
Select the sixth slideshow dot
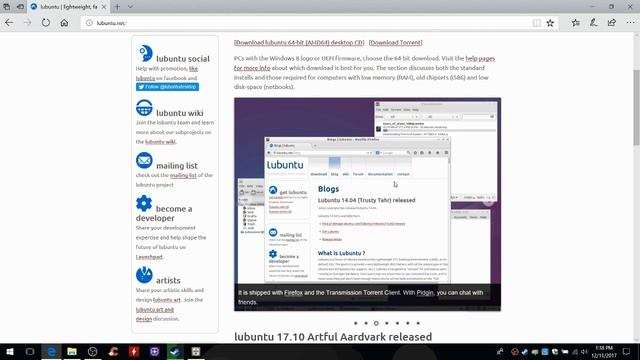(407, 323)
